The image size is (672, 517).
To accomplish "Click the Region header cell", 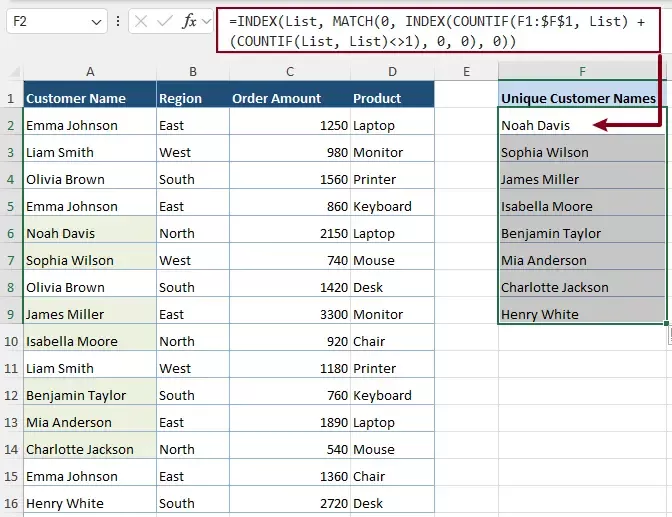I will point(193,94).
